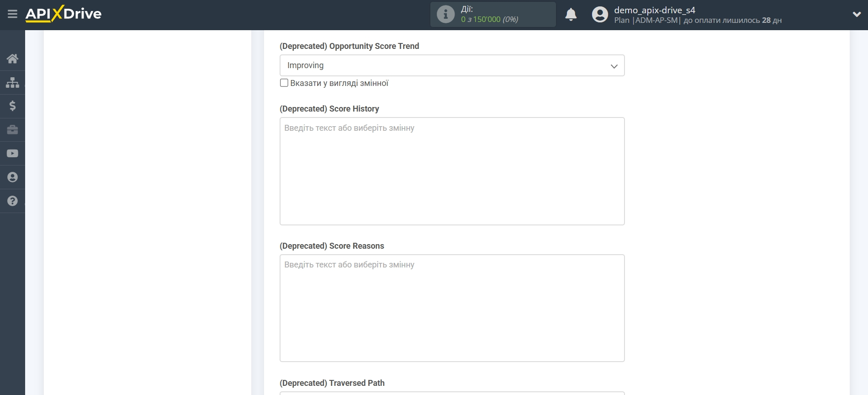
Task: Click the demo_apix-drive_s4 username
Action: click(654, 10)
